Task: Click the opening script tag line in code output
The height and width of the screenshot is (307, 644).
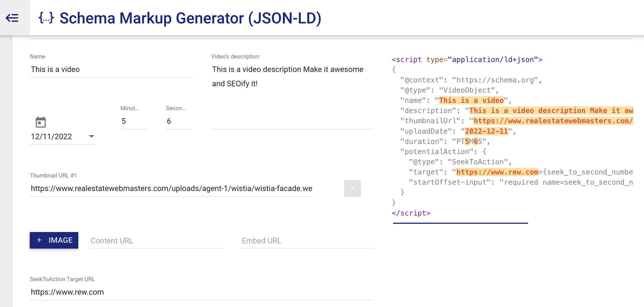Action: (467, 60)
